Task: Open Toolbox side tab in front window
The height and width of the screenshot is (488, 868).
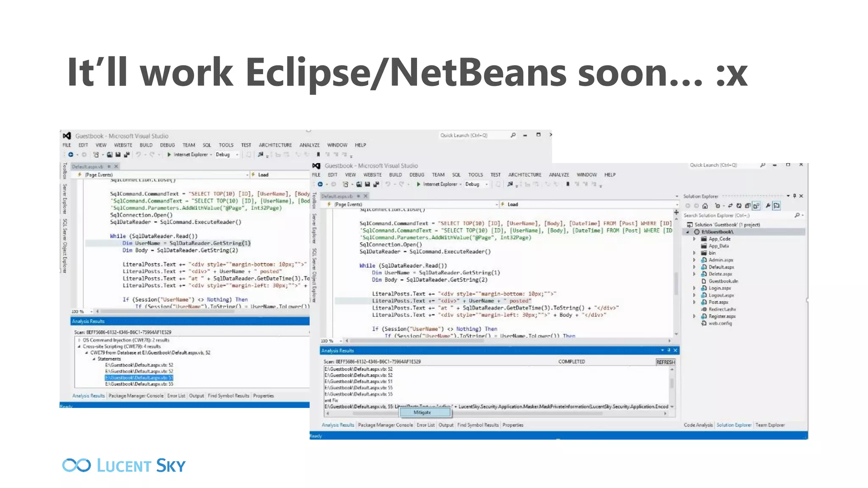Action: click(x=314, y=200)
